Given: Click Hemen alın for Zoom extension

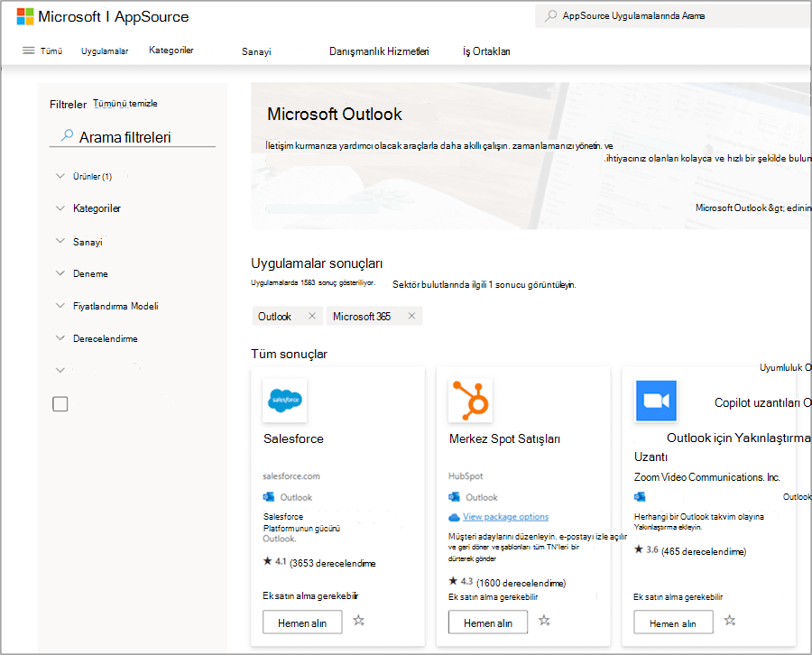Looking at the screenshot, I should [x=673, y=623].
